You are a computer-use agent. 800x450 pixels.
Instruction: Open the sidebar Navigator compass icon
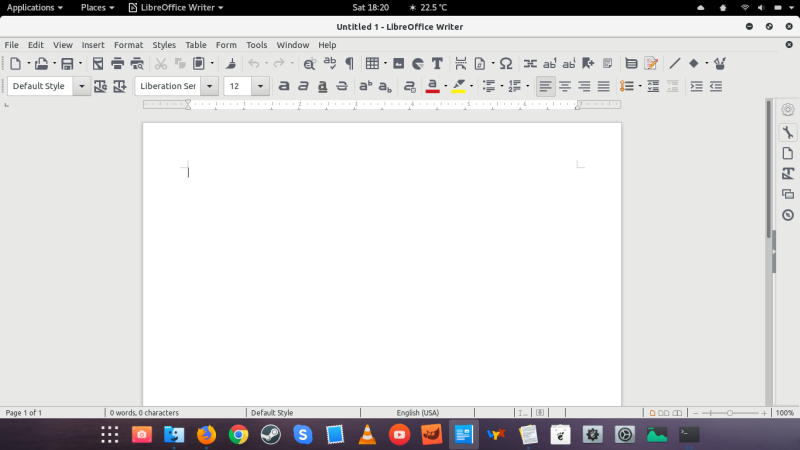click(787, 215)
